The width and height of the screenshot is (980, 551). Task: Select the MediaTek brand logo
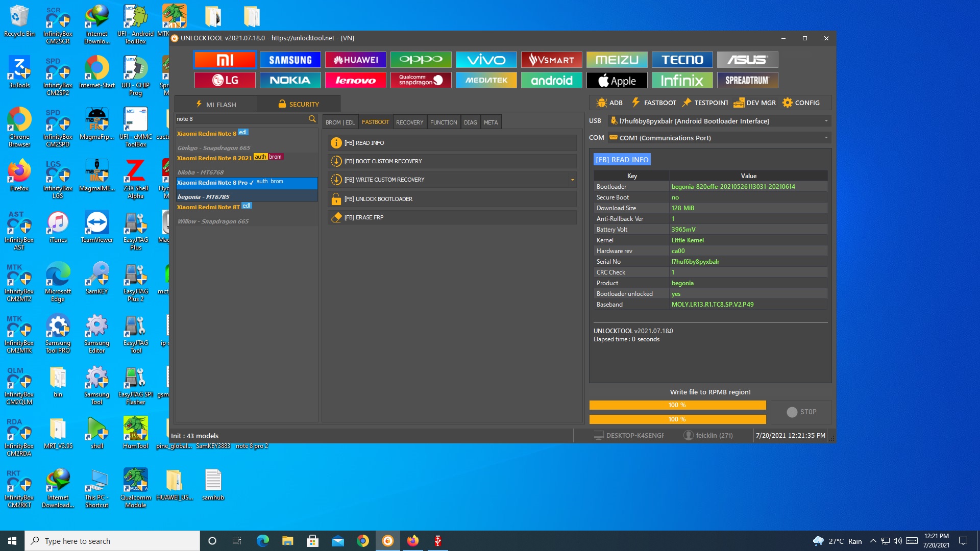pyautogui.click(x=486, y=80)
